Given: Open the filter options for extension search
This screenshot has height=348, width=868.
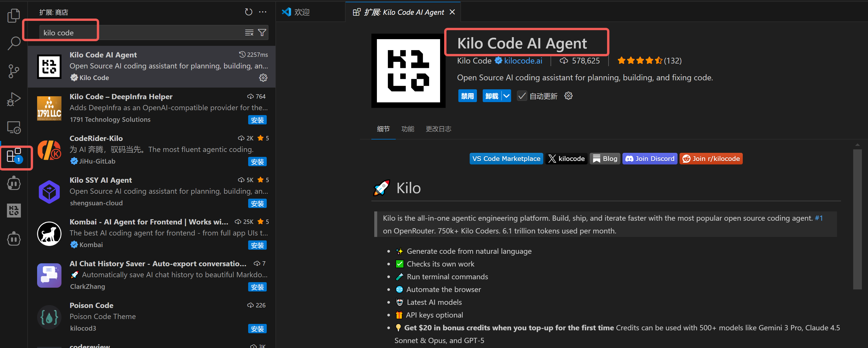Looking at the screenshot, I should pos(262,32).
